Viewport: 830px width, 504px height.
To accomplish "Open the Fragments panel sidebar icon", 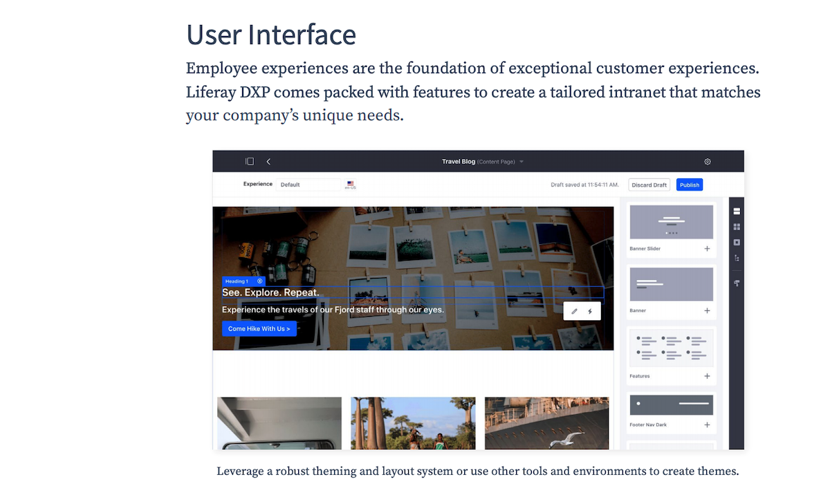I will click(x=737, y=211).
